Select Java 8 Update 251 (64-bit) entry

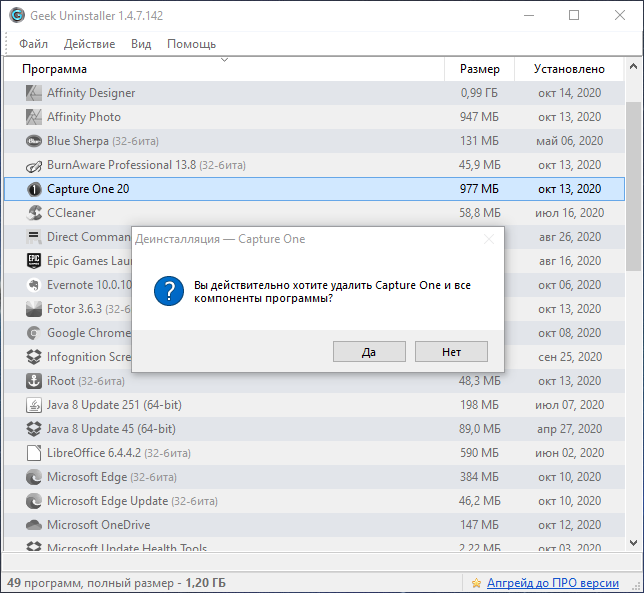pyautogui.click(x=114, y=405)
